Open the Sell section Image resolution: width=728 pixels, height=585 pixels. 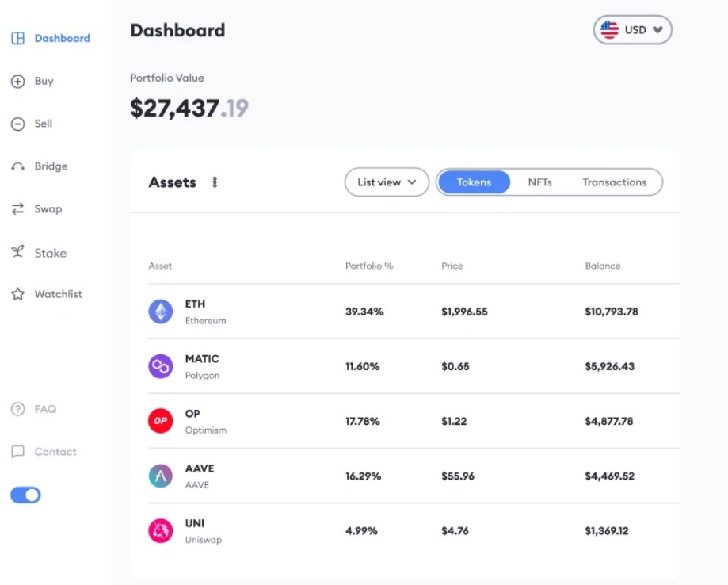click(17, 124)
